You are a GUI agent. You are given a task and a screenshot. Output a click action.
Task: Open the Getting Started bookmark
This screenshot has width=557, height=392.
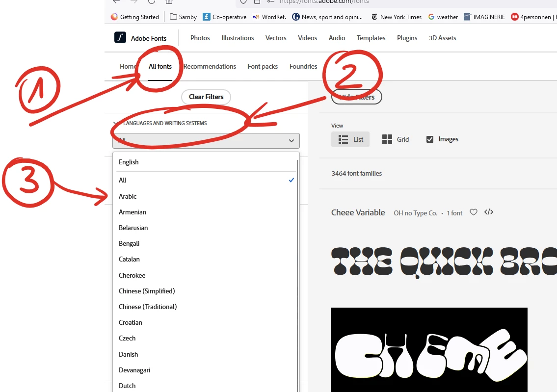(135, 17)
